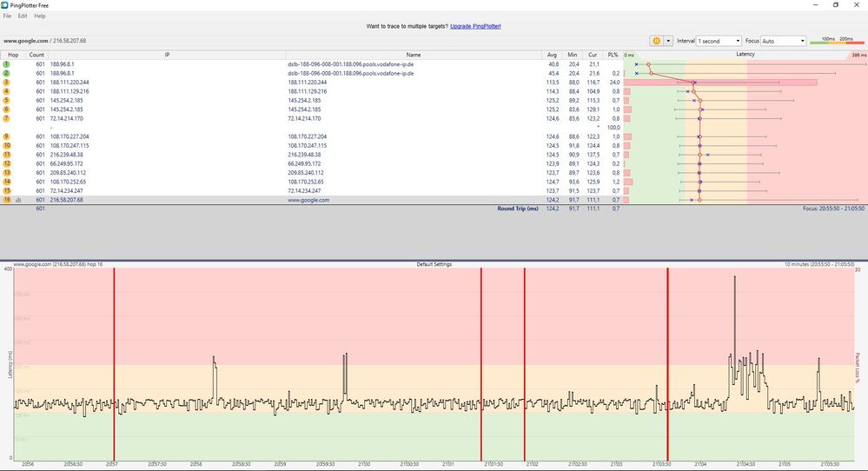Click the Upgrade PingPlotter! link

[475, 26]
